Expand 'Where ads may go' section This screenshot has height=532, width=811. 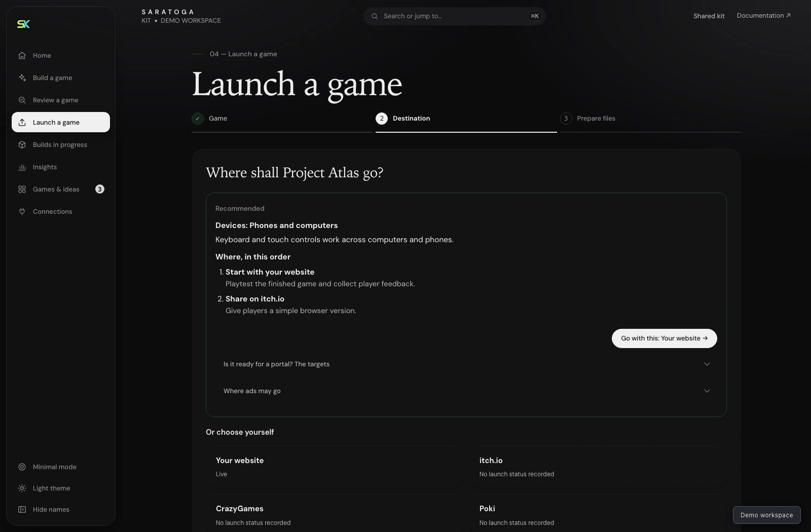click(x=466, y=391)
